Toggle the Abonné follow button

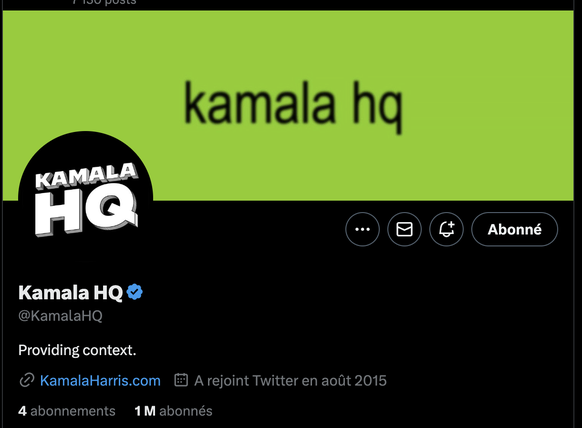tap(514, 229)
